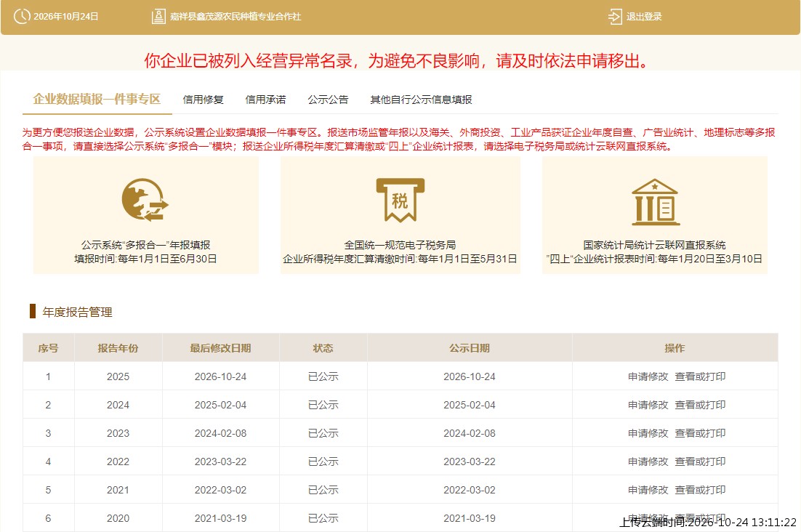801x532 pixels.
Task: Click 公示系统"多报合一"年报填报 label
Action: (x=145, y=245)
